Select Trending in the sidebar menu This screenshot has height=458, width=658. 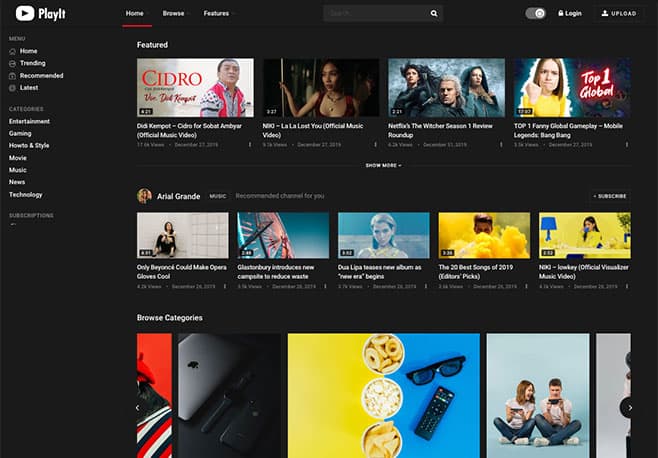coord(33,63)
